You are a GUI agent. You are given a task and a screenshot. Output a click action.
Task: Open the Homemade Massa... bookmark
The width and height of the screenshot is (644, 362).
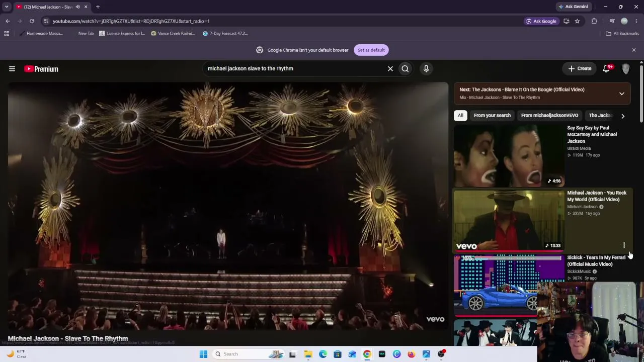[x=41, y=34]
